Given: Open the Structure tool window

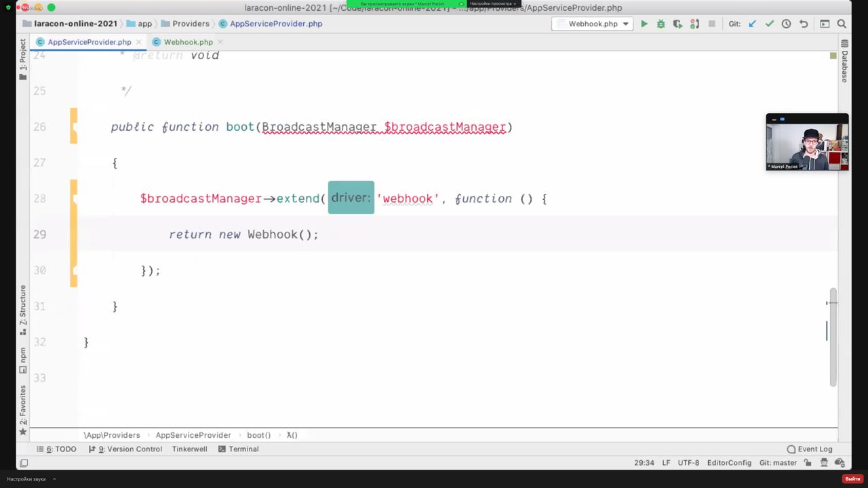Looking at the screenshot, I should click(22, 310).
